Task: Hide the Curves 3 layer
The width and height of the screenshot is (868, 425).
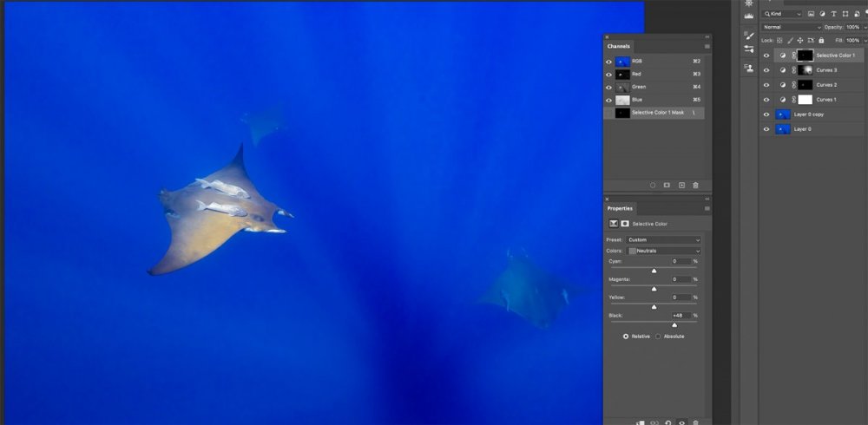Action: (x=766, y=70)
